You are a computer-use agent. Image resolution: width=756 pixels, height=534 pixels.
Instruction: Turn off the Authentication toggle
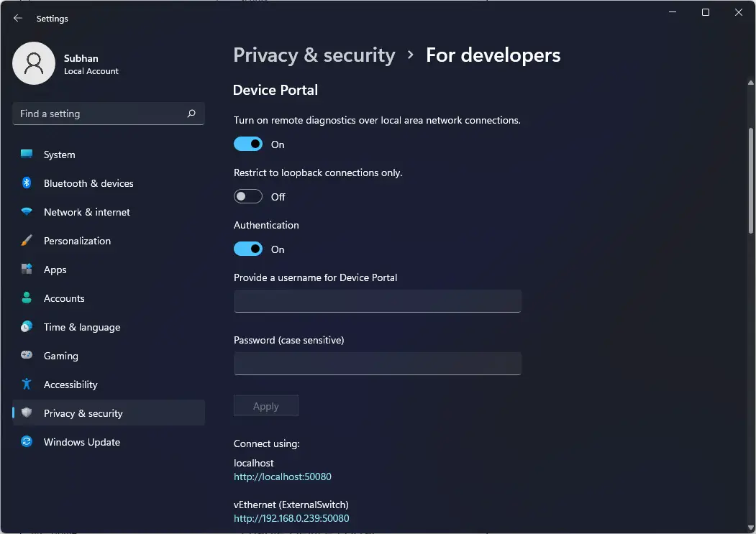pyautogui.click(x=248, y=249)
